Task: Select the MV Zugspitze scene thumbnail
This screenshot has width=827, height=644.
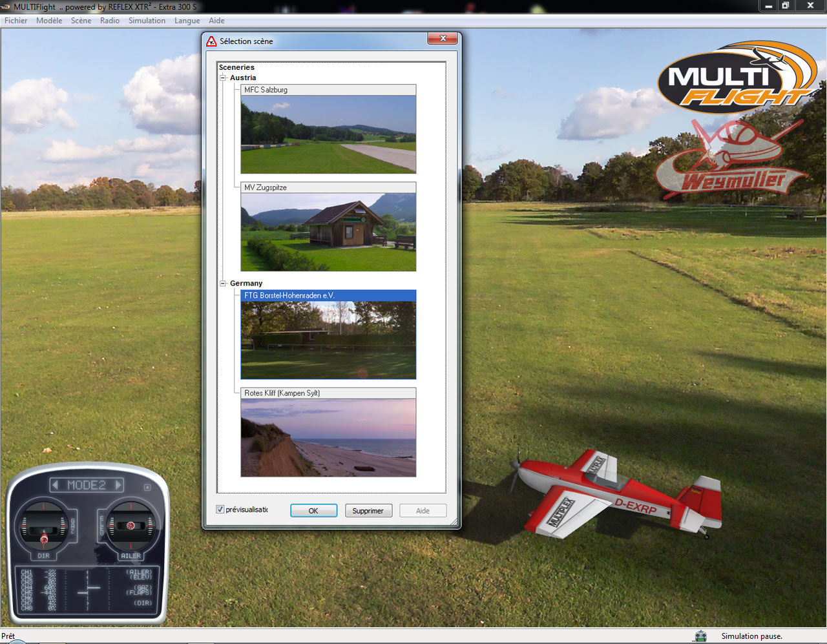Action: point(328,232)
